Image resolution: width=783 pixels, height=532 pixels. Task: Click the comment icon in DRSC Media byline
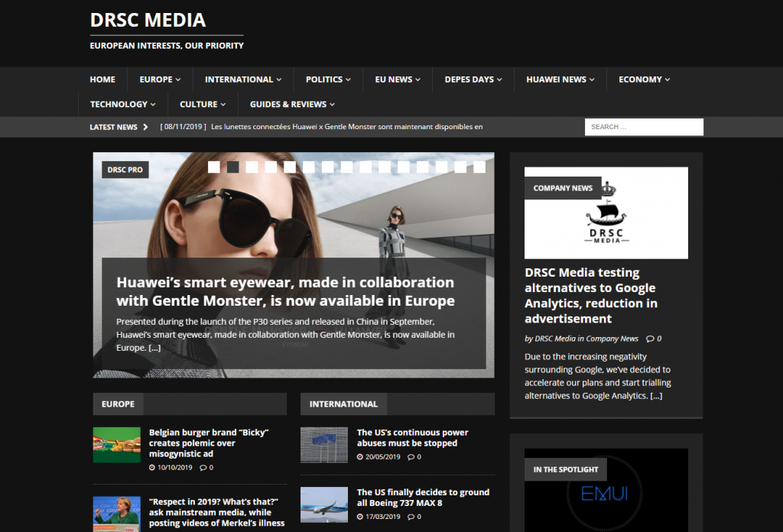pos(650,339)
